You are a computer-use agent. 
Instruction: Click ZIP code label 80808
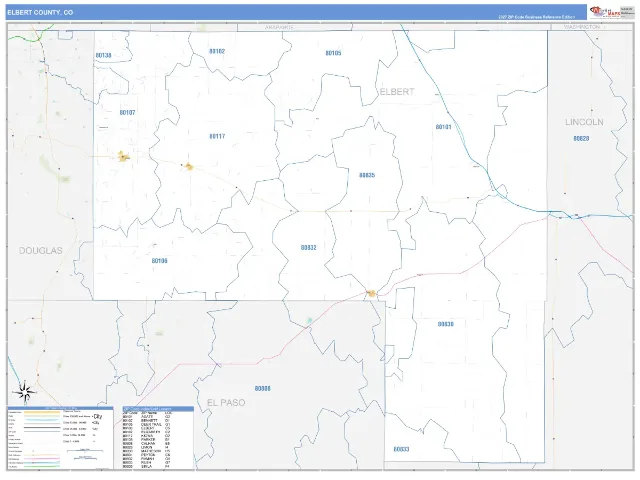(262, 389)
